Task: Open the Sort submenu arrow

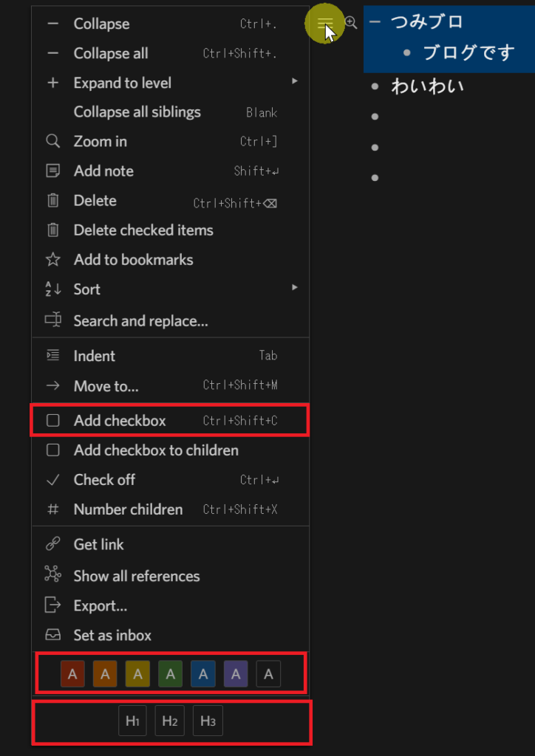Action: tap(295, 288)
